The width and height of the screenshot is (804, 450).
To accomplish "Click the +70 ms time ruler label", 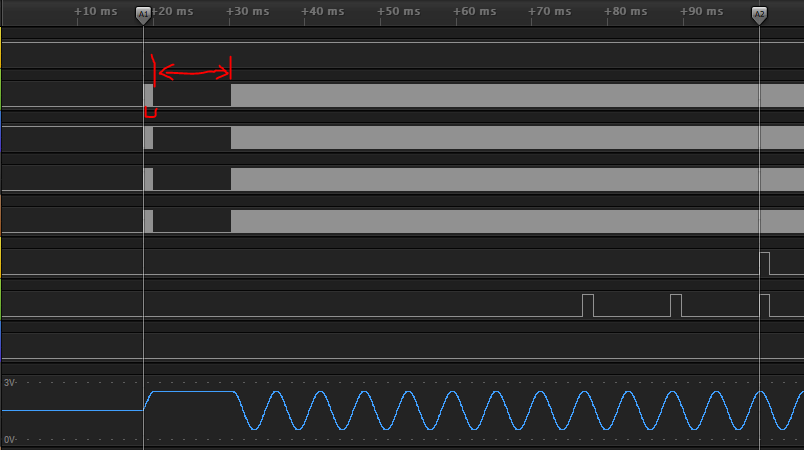I will click(x=550, y=11).
